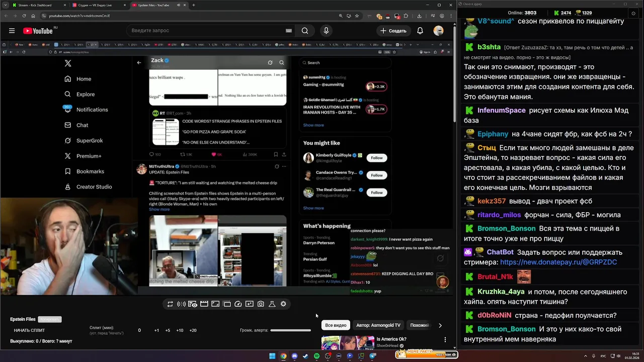The height and width of the screenshot is (362, 644).
Task: Add +1 minute to split
Action: (156, 330)
